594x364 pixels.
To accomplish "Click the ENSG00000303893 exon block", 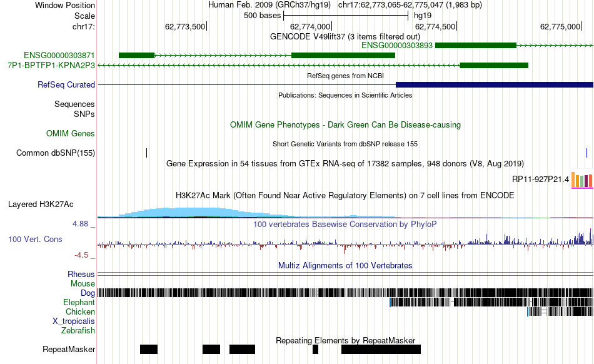I will click(476, 46).
